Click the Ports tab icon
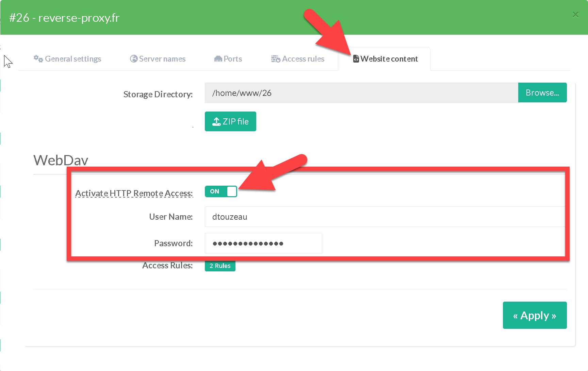588x371 pixels. [218, 59]
